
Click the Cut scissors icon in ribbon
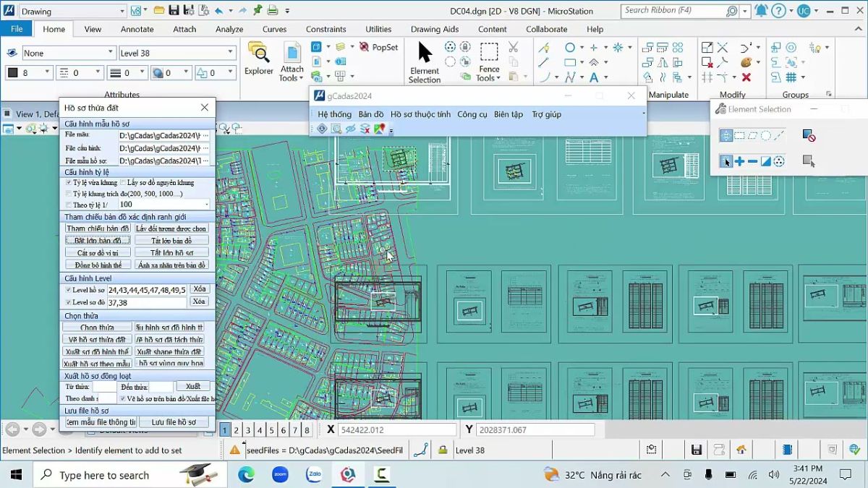point(513,47)
